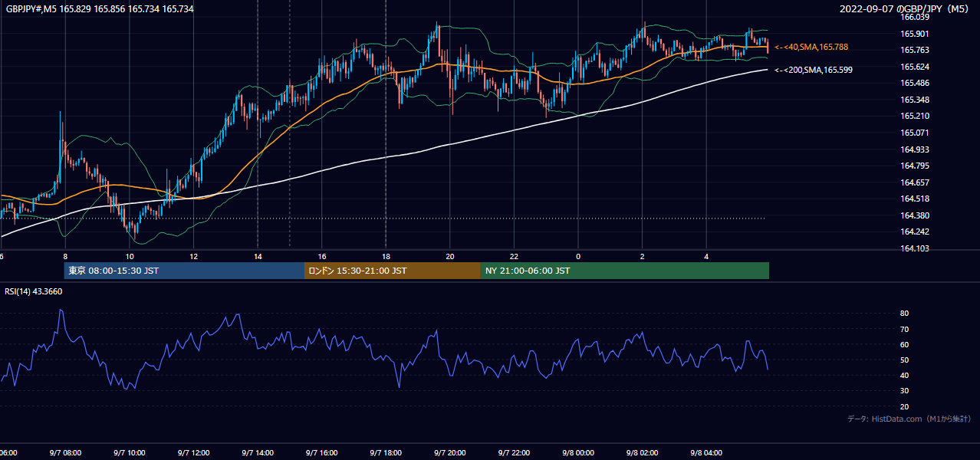Click price axis value 164.380
The image size is (980, 460).
[x=915, y=216]
